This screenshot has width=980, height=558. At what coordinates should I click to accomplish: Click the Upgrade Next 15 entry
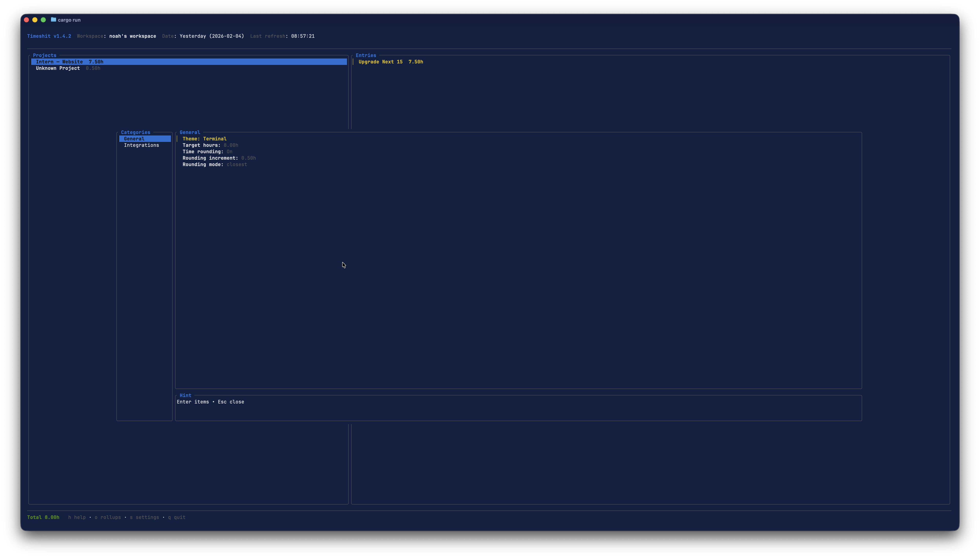(390, 62)
